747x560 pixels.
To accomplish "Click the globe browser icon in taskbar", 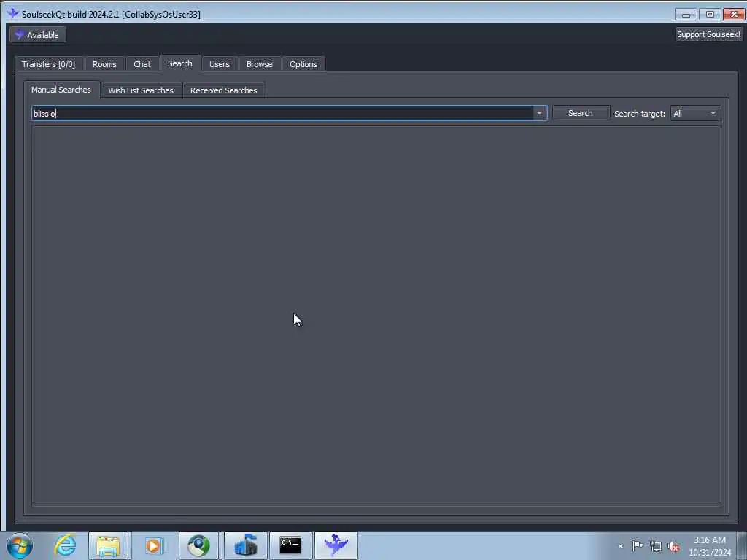I will [x=198, y=545].
